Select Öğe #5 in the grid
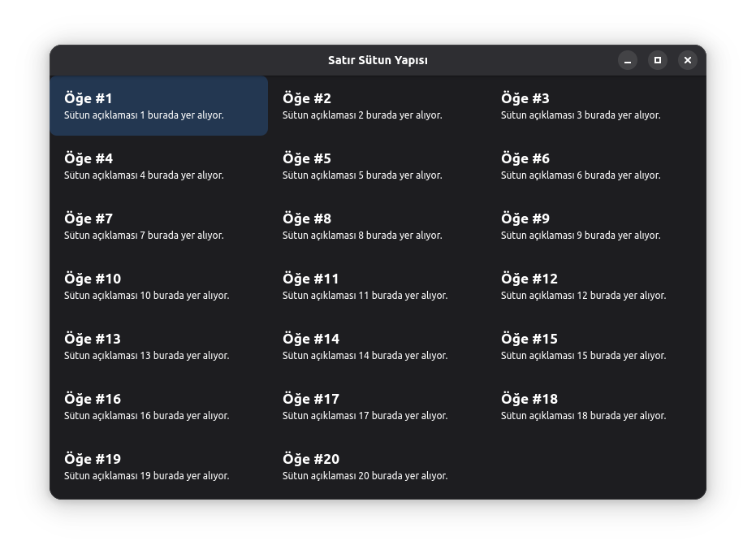Viewport: 756px width, 554px height. tap(377, 167)
